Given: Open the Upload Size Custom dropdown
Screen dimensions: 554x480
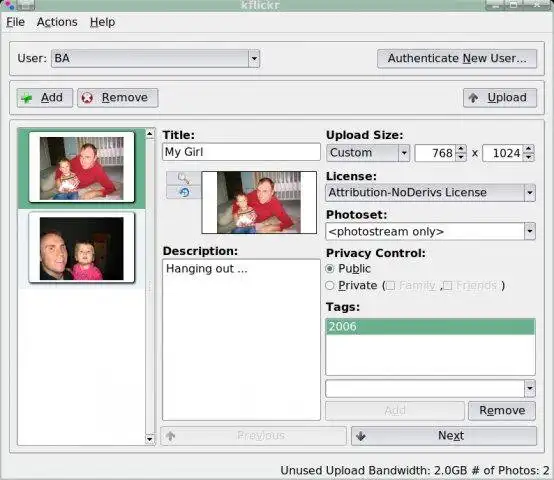Looking at the screenshot, I should pos(368,153).
